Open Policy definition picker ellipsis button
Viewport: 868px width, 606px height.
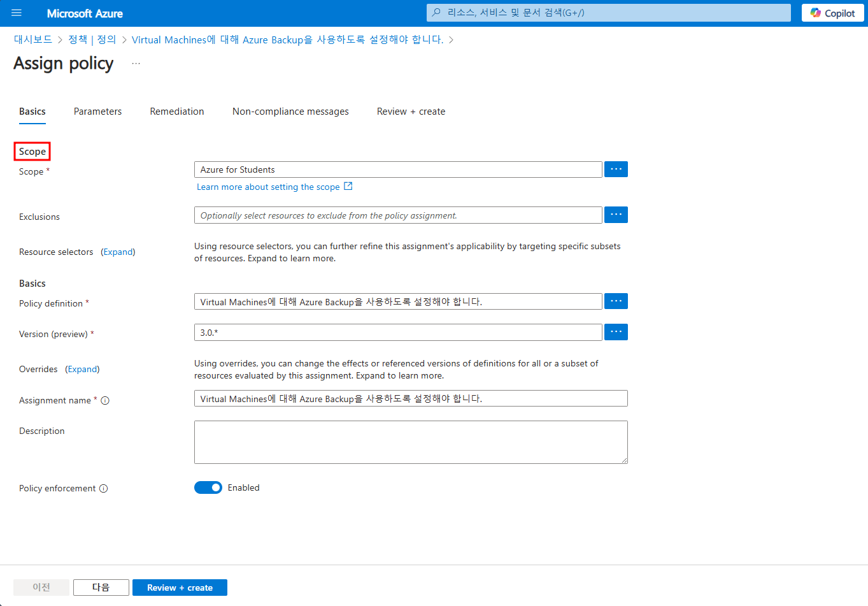click(616, 301)
